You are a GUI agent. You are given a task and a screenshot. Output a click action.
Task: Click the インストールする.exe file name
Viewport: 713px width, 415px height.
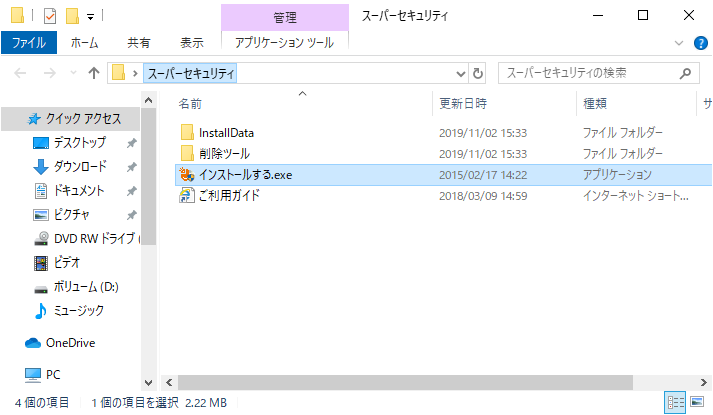click(246, 175)
